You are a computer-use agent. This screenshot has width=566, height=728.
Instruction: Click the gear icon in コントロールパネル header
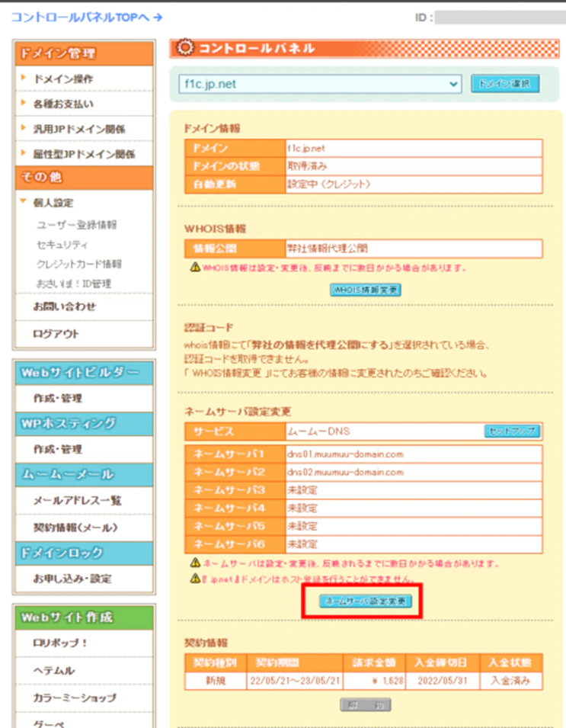(x=185, y=47)
